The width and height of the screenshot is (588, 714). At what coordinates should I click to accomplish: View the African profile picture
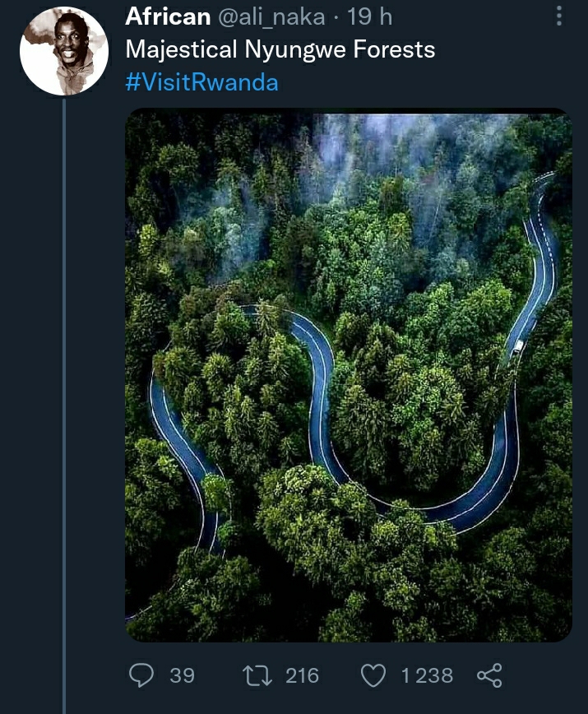63,51
